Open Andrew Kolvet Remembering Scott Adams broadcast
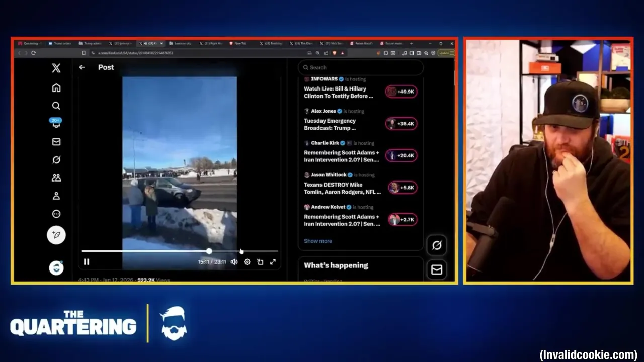 pyautogui.click(x=342, y=220)
